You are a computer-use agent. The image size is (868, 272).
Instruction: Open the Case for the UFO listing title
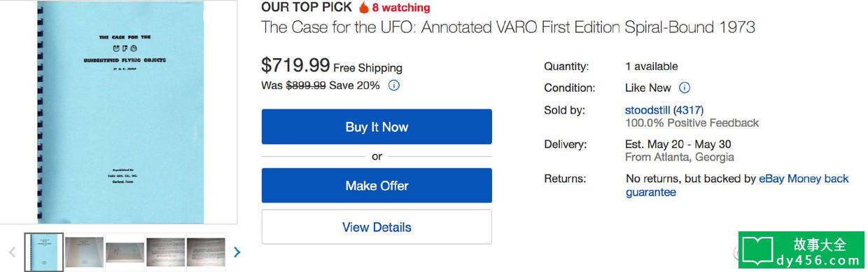click(x=508, y=28)
